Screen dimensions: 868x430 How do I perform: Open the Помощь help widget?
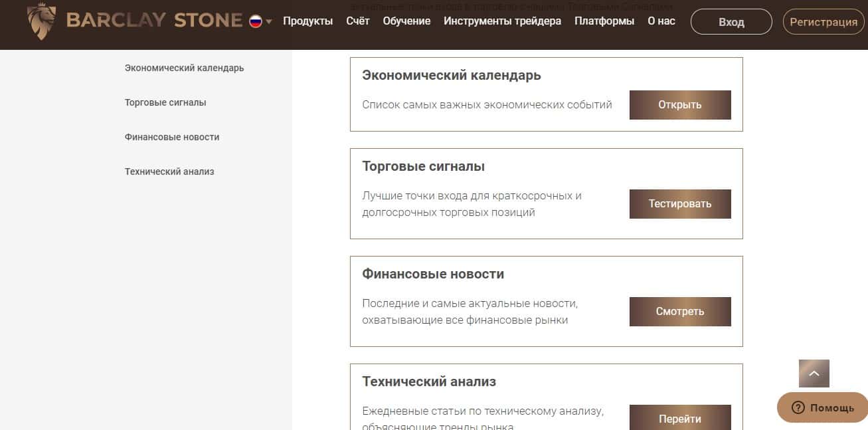pos(822,407)
